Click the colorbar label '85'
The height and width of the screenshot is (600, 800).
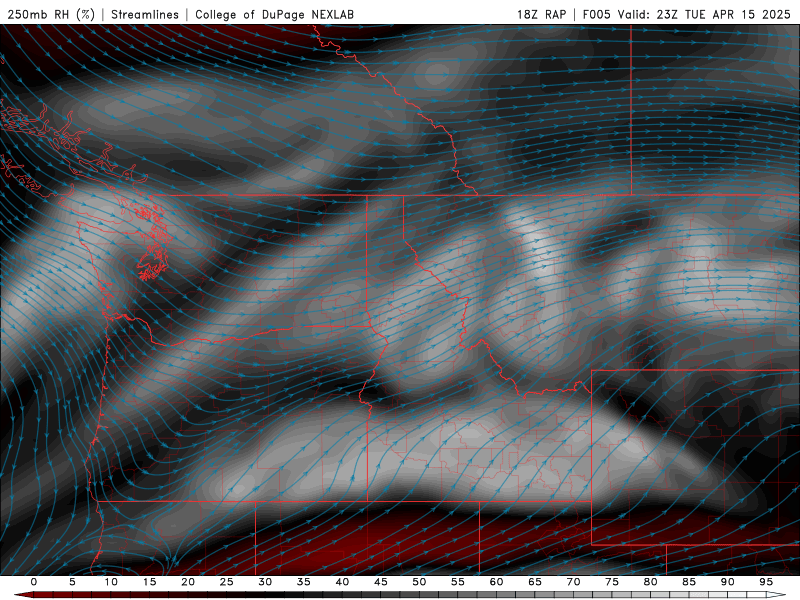689,582
